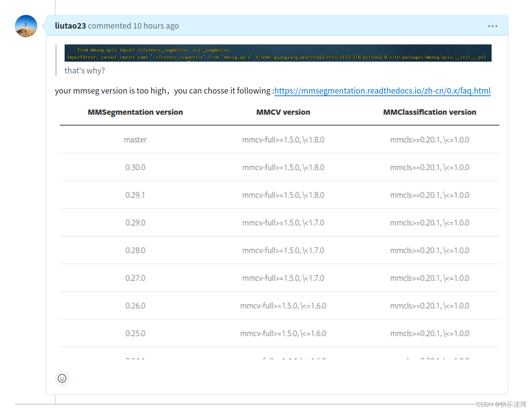
Task: Click the 'MMClassification version' column header
Action: pyautogui.click(x=430, y=112)
